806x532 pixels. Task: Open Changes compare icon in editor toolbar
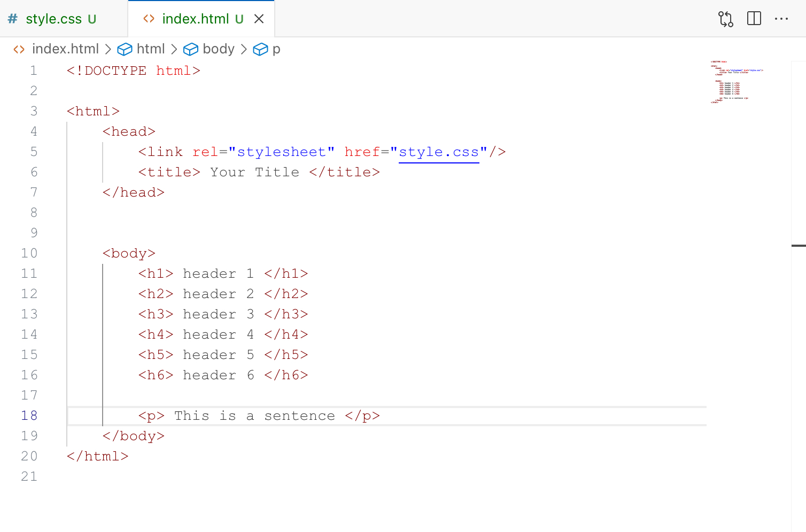pyautogui.click(x=725, y=19)
